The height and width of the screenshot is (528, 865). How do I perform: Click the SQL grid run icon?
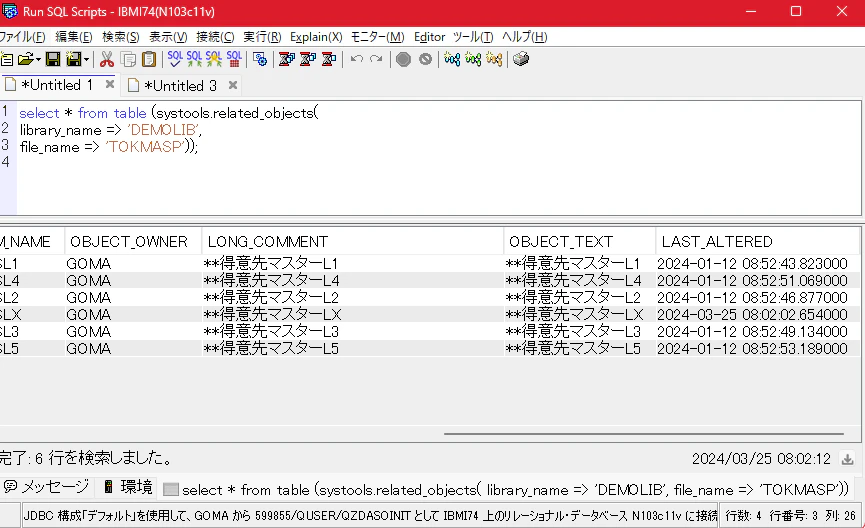coord(234,59)
